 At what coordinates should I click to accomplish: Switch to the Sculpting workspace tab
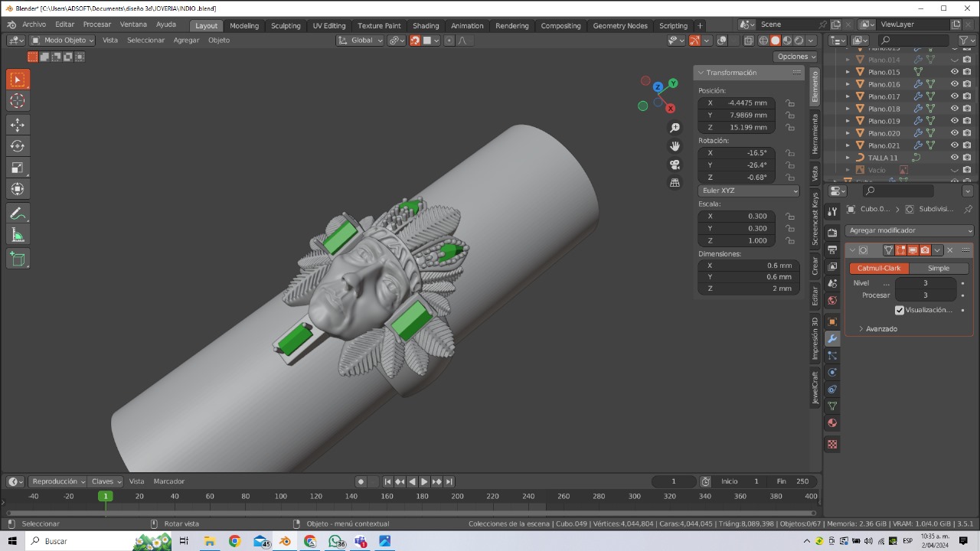pos(286,25)
